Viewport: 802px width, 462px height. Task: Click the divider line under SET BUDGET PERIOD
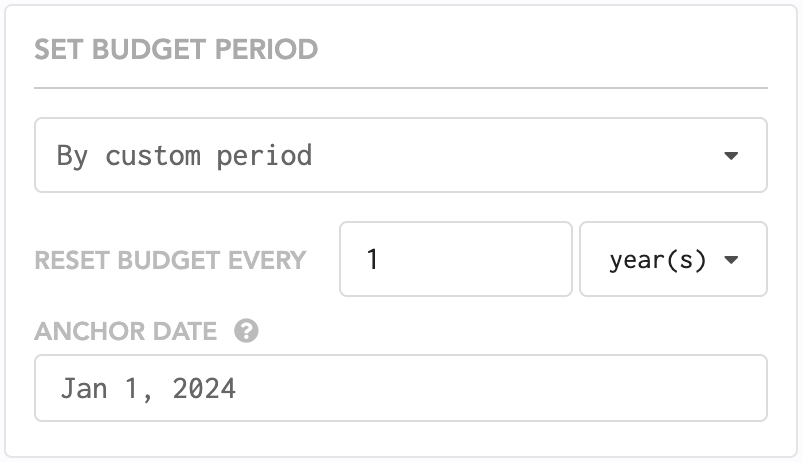tap(400, 88)
